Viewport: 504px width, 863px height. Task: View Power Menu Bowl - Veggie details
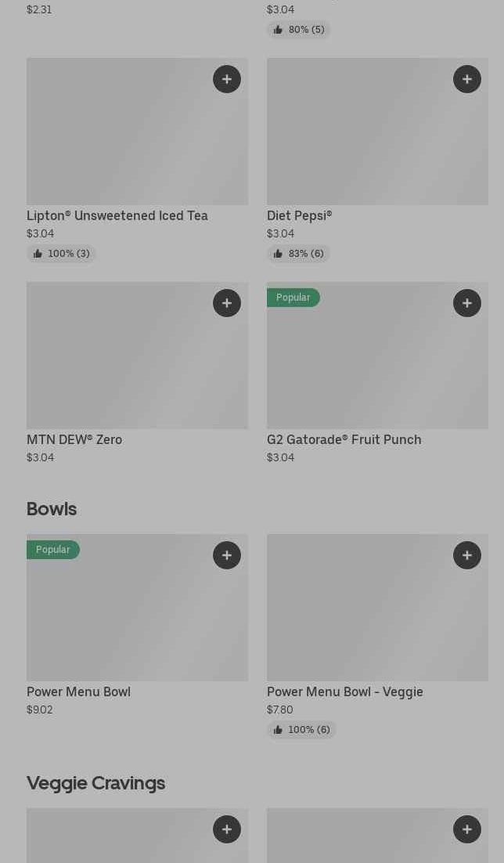344,691
